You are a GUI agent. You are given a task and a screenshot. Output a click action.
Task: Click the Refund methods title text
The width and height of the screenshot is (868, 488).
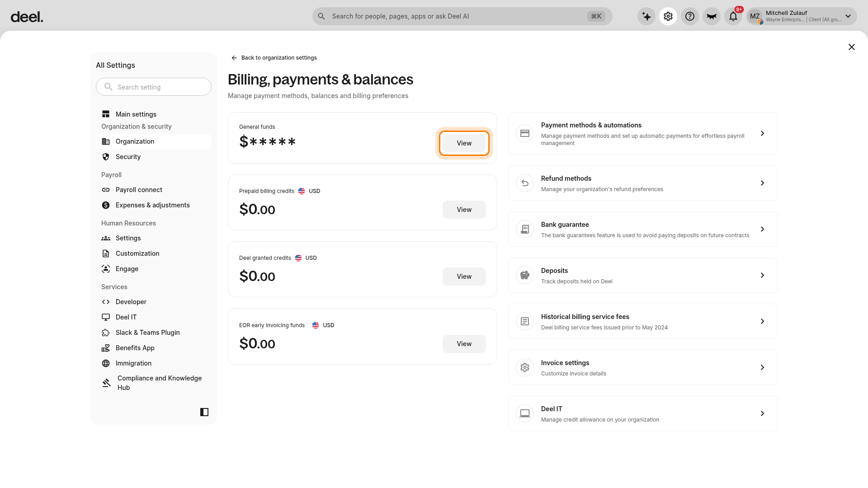[x=566, y=178]
